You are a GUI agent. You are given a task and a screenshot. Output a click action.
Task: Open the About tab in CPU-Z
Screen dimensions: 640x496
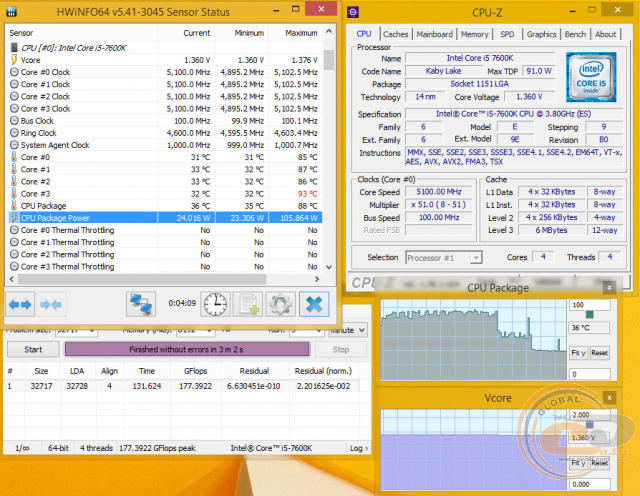pos(605,34)
